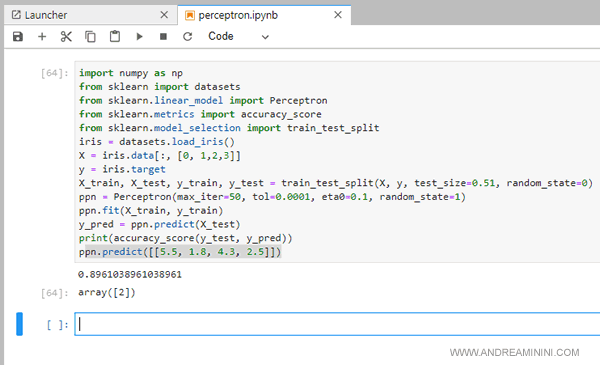Click the Launcher tab icon
This screenshot has width=600, height=365.
(16, 15)
